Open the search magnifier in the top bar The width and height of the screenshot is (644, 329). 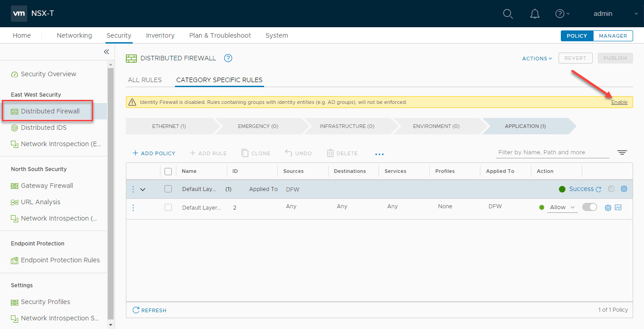point(508,14)
